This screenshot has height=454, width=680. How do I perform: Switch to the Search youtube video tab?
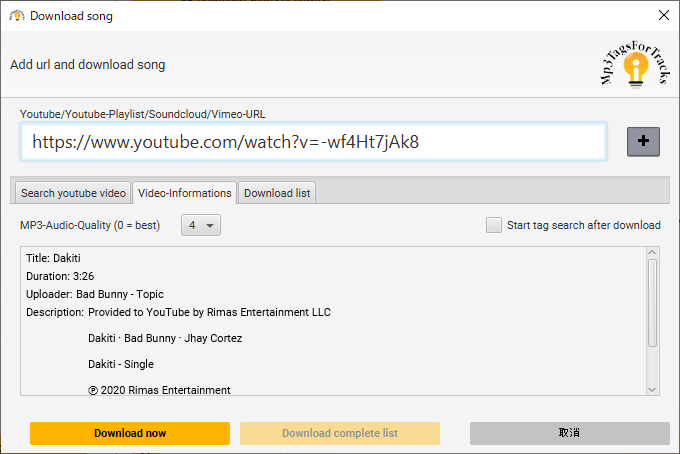point(73,193)
